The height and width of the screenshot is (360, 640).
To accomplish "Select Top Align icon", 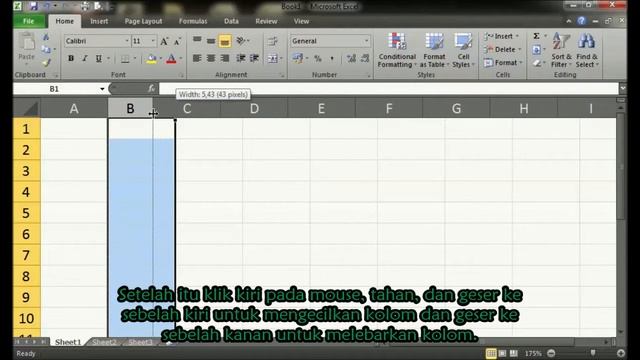I will 197,40.
